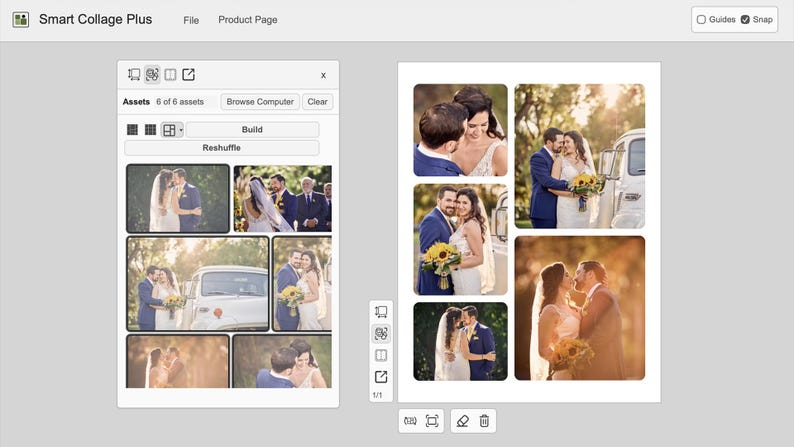
Task: Select the sunflower bouquet portrait asset thumbnail
Action: click(x=302, y=283)
